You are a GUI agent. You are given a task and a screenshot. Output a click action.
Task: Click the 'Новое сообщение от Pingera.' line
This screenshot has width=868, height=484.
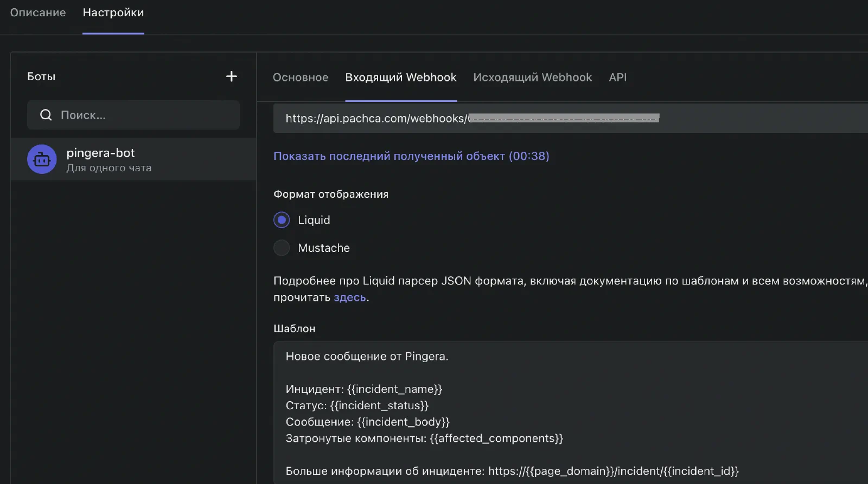[367, 356]
